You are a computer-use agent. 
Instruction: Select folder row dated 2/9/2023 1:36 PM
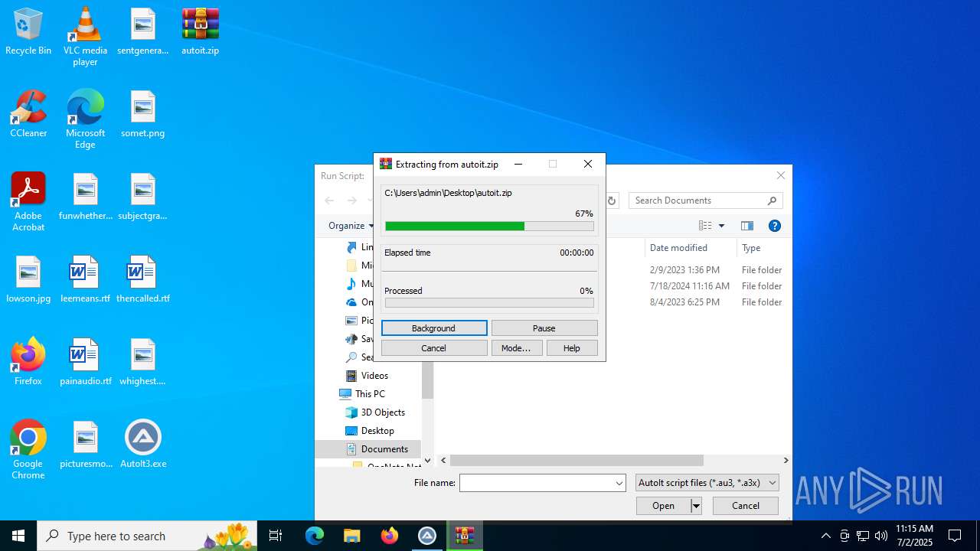612,270
